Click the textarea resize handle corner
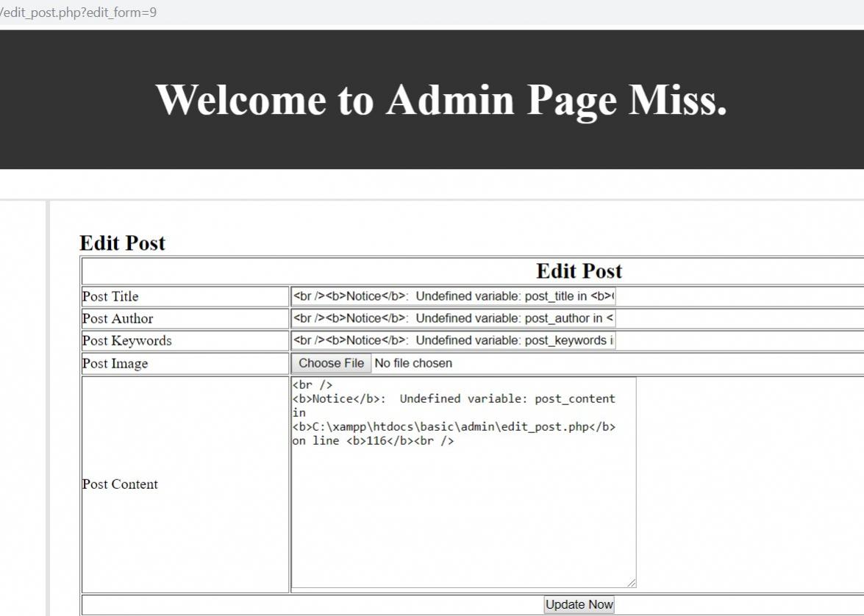This screenshot has height=616, width=864. (632, 583)
